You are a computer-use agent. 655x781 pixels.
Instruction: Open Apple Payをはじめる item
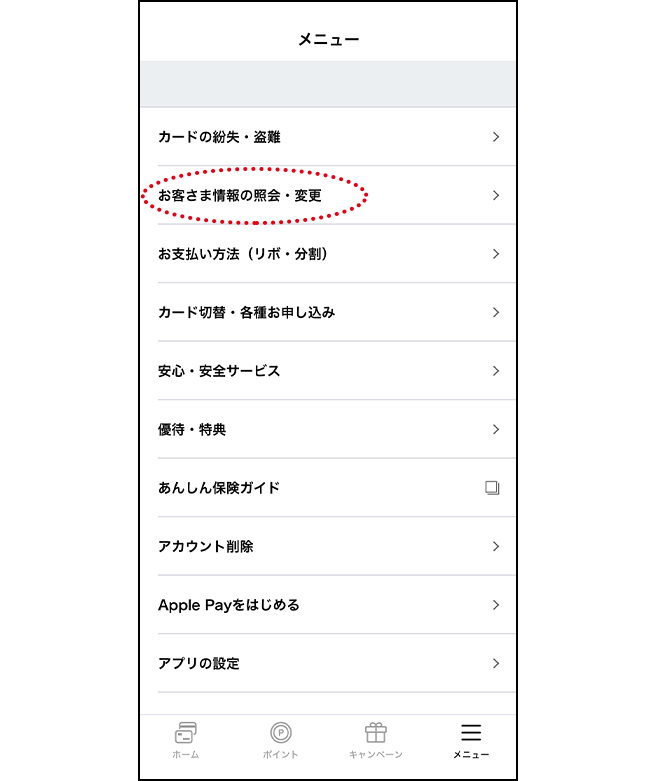[328, 605]
